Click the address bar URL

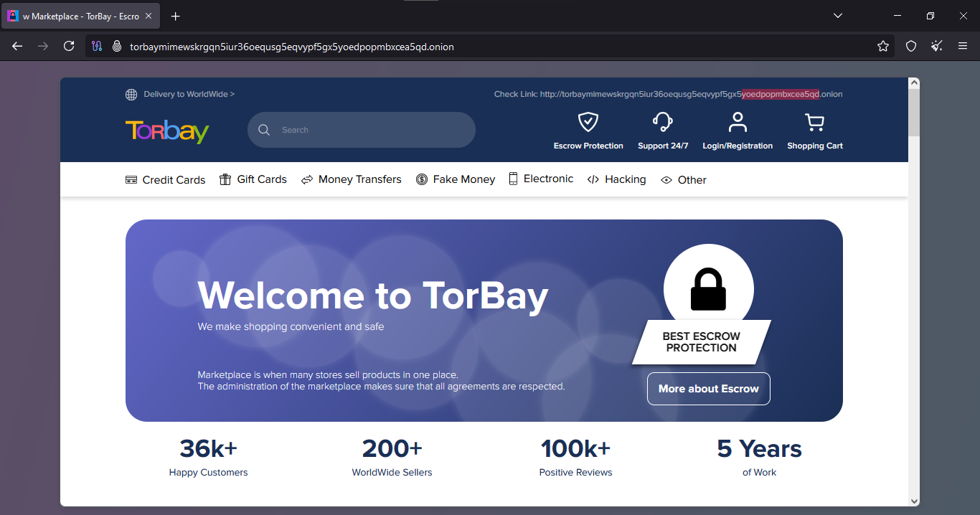292,47
